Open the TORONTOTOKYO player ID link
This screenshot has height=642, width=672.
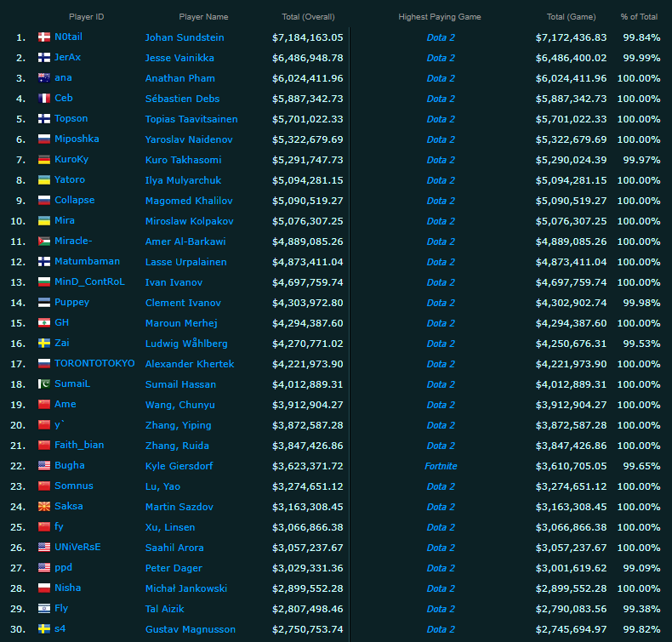click(94, 363)
